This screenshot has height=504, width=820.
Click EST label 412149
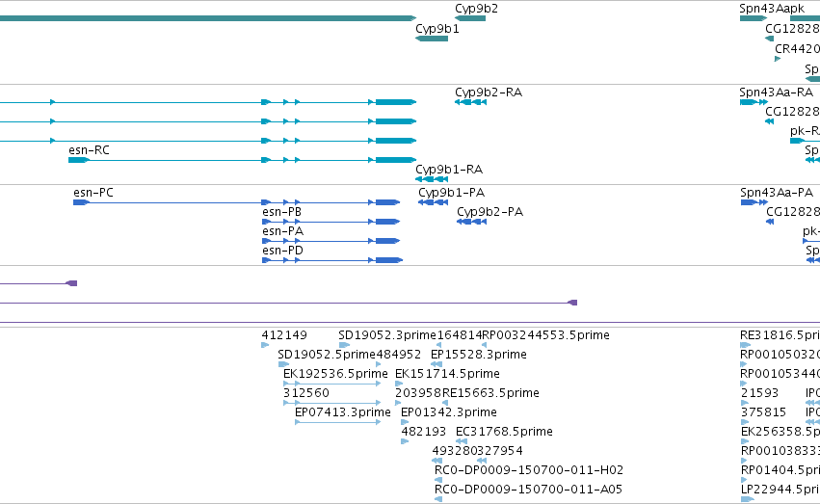284,335
